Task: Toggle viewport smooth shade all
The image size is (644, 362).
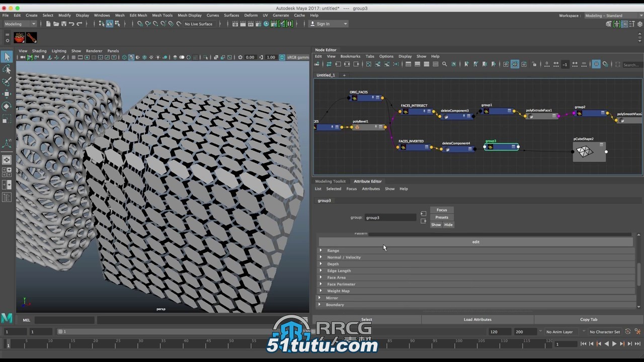Action: tap(131, 57)
